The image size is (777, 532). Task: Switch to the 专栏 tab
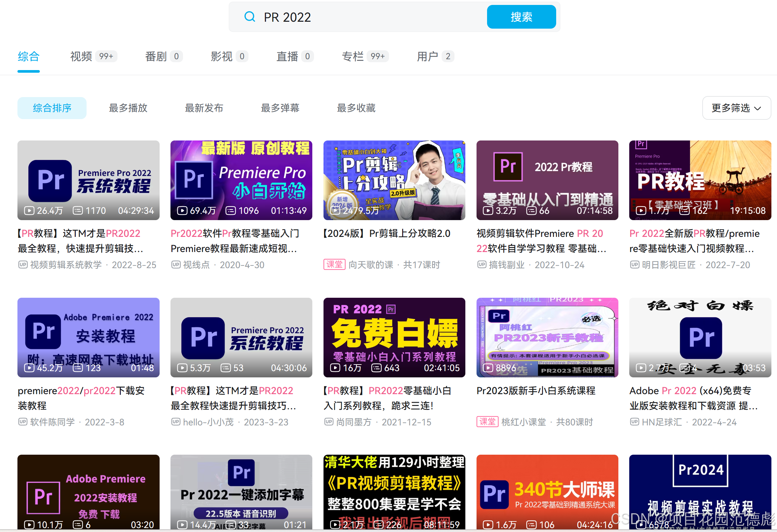(353, 57)
